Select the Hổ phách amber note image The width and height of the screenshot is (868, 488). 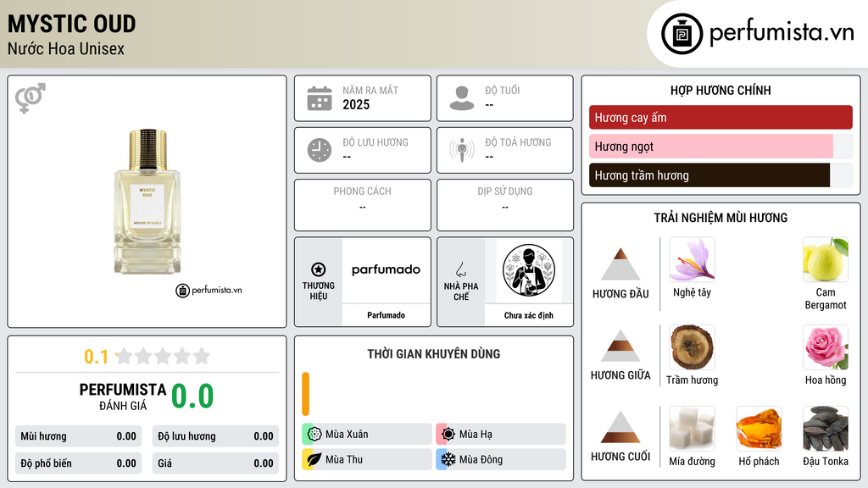click(759, 428)
